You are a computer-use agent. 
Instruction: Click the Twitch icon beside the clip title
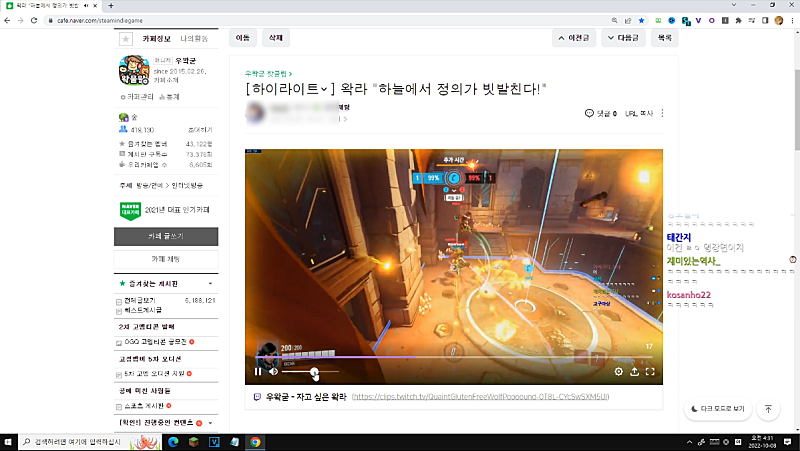coord(257,396)
